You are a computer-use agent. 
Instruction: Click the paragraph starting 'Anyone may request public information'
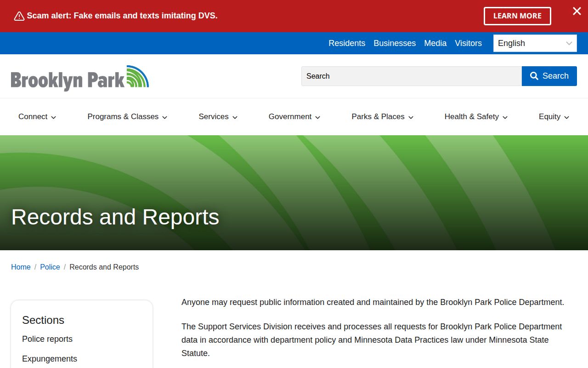point(373,302)
